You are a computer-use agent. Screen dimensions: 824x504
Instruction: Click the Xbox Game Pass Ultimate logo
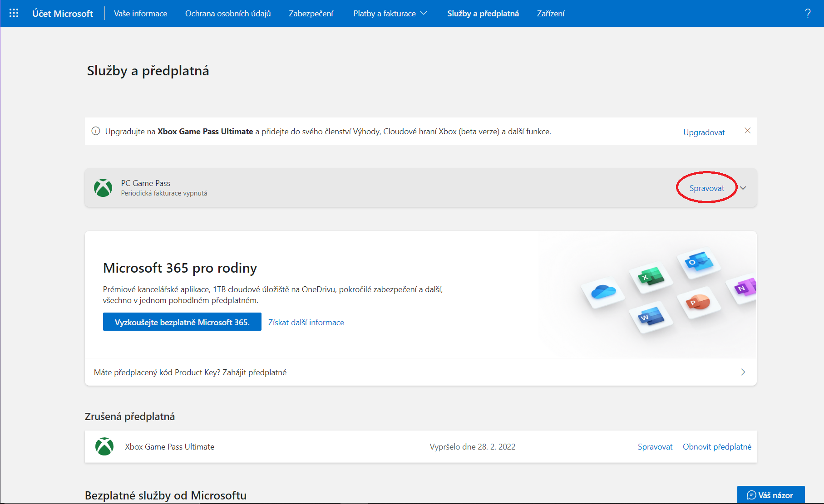pos(104,446)
